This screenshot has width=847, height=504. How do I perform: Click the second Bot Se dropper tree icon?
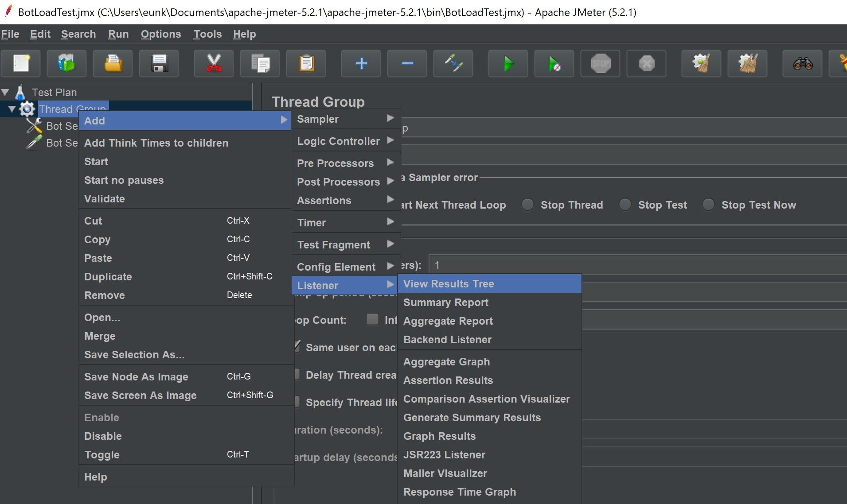(x=34, y=143)
